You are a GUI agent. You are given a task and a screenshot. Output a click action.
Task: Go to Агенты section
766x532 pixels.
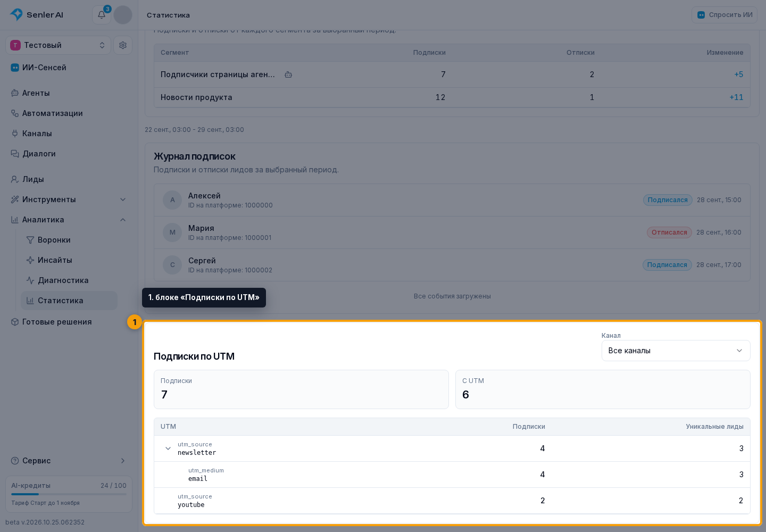(69, 93)
